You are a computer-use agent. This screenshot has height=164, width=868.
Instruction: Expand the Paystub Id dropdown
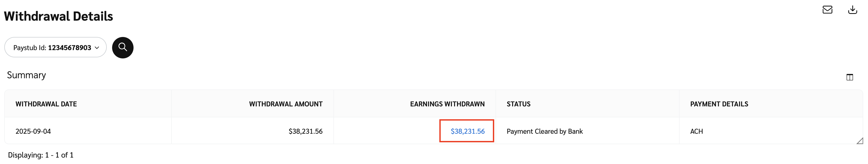click(x=97, y=48)
